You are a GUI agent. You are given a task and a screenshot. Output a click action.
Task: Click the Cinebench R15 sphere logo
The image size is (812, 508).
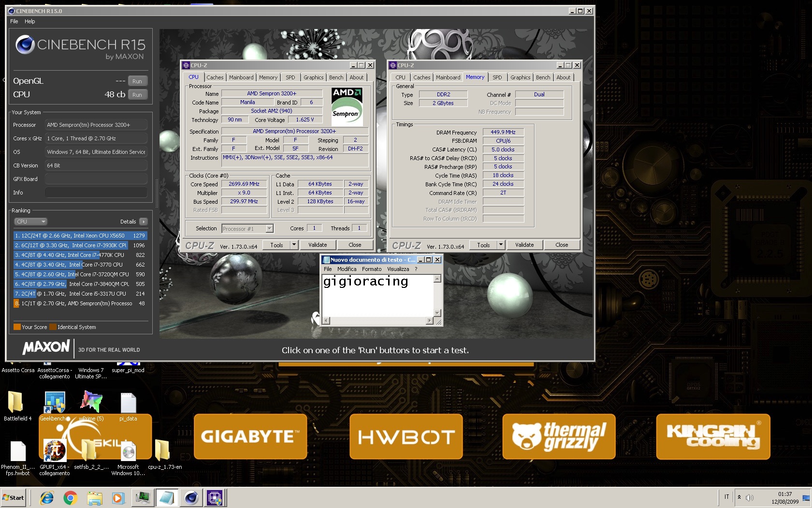coord(25,45)
